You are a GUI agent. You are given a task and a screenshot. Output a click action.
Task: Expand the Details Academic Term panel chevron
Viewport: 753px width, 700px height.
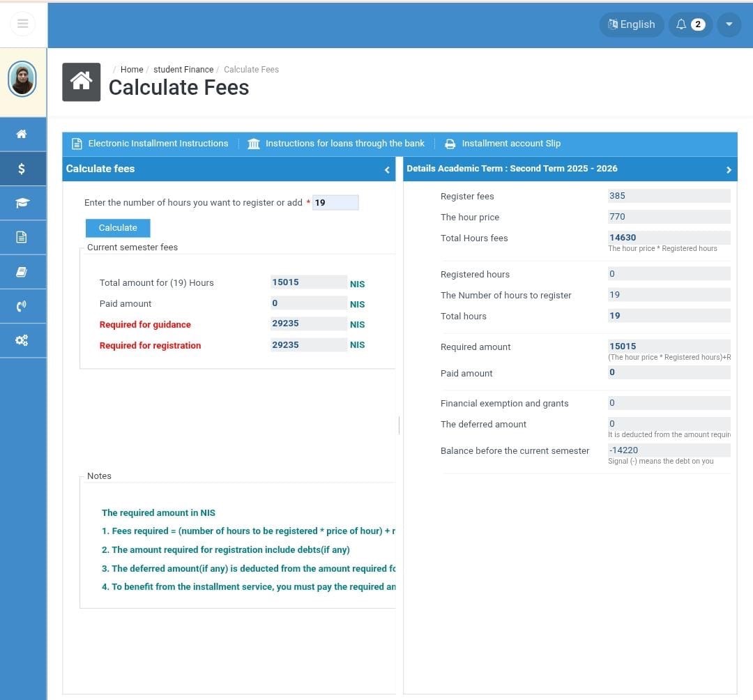729,169
